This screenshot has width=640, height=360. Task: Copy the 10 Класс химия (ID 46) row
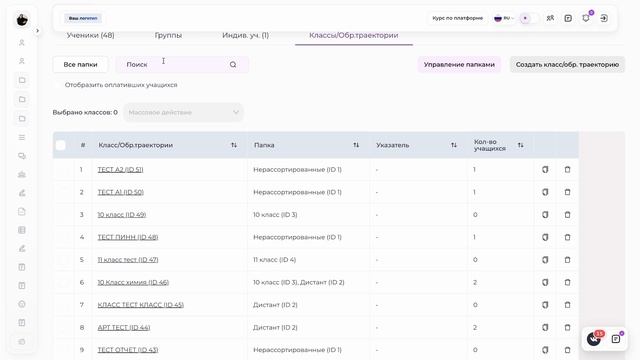point(545,282)
